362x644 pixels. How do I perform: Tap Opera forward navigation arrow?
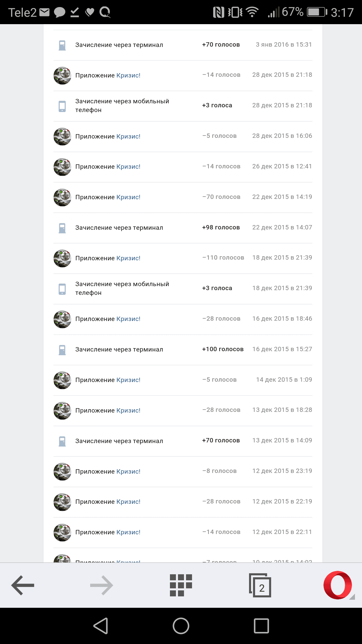point(102,585)
